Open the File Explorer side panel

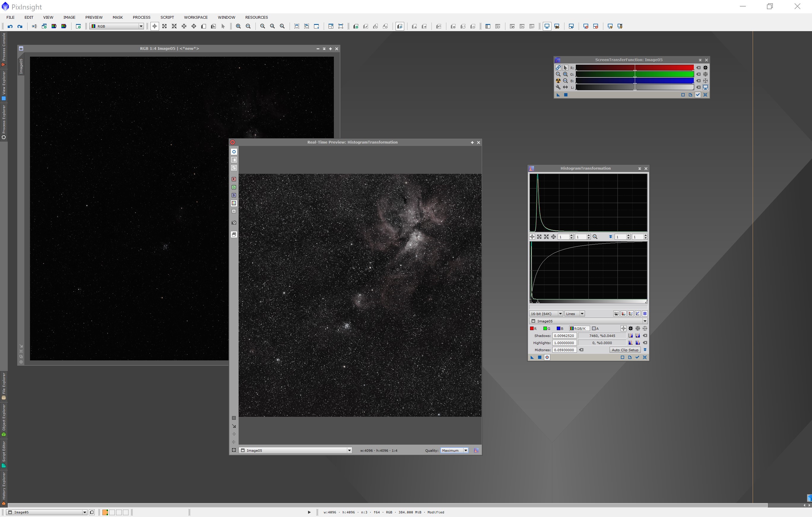(4, 386)
